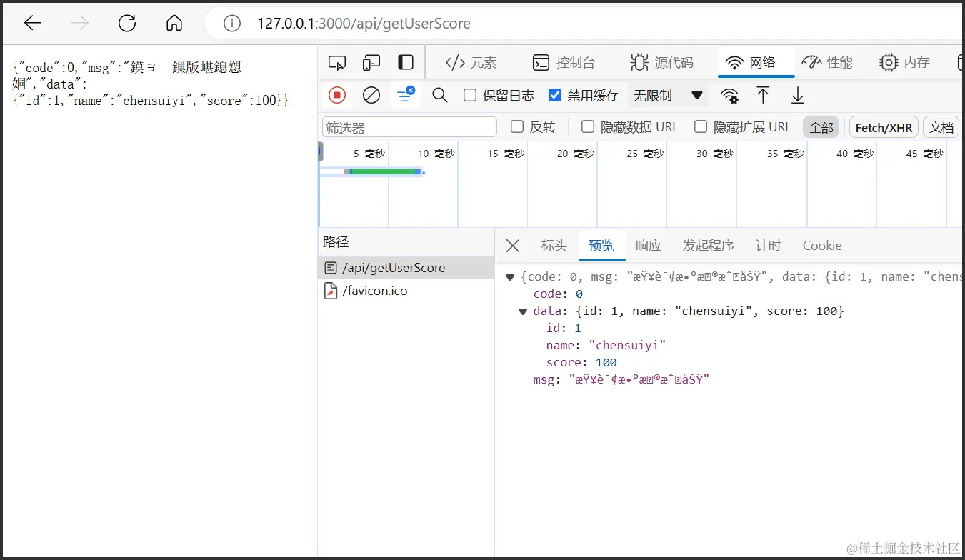Click the code: 0 preview line
965x560 pixels.
559,294
